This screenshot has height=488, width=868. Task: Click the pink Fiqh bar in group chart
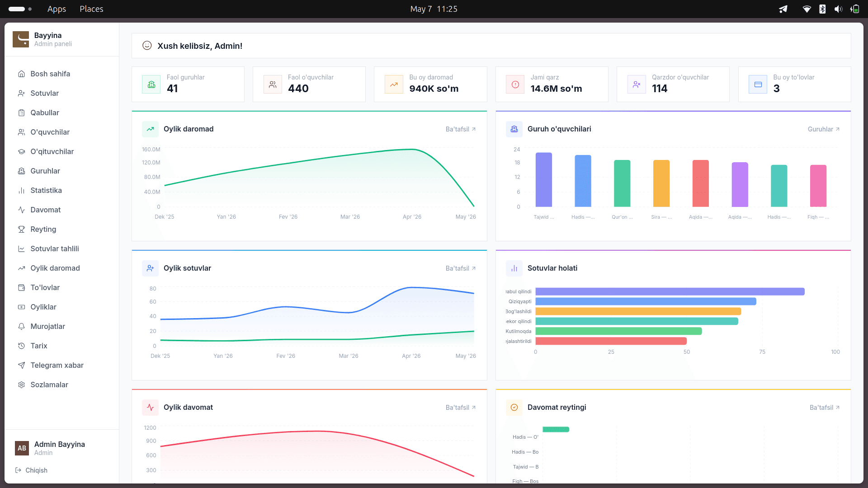pyautogui.click(x=818, y=186)
